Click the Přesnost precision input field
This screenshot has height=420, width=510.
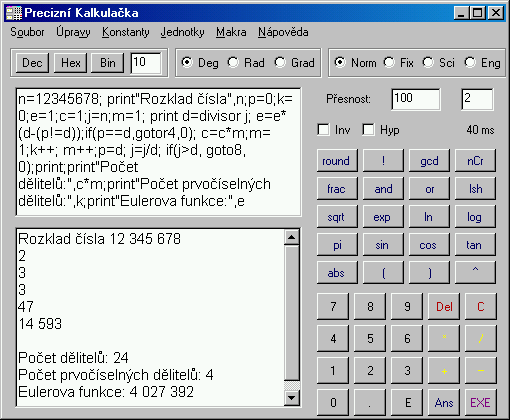[x=416, y=99]
